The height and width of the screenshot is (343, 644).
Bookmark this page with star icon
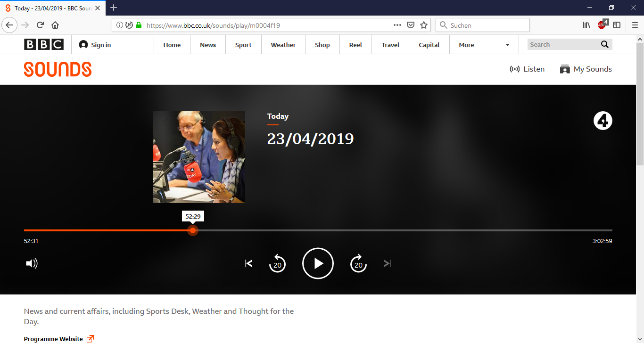tap(424, 25)
